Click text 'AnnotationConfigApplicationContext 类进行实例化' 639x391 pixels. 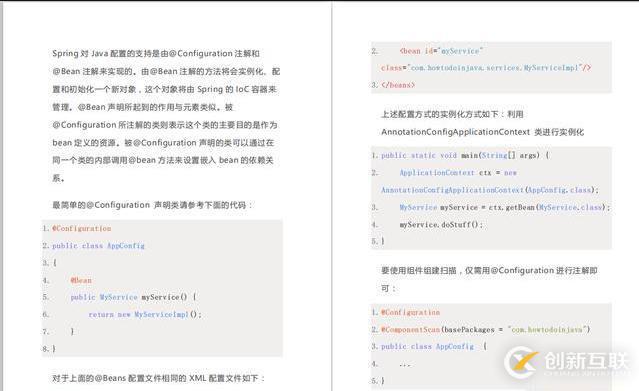[x=483, y=132]
